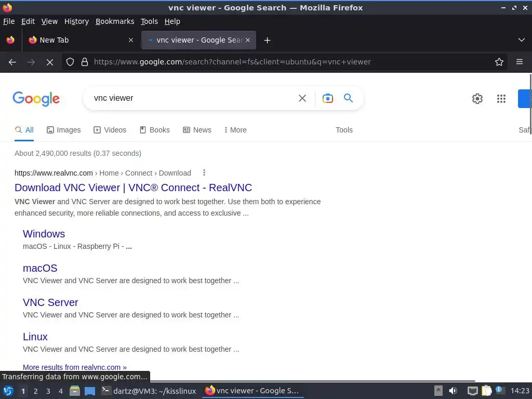This screenshot has height=399, width=532.
Task: Open the Linux sitelink
Action: [35, 337]
